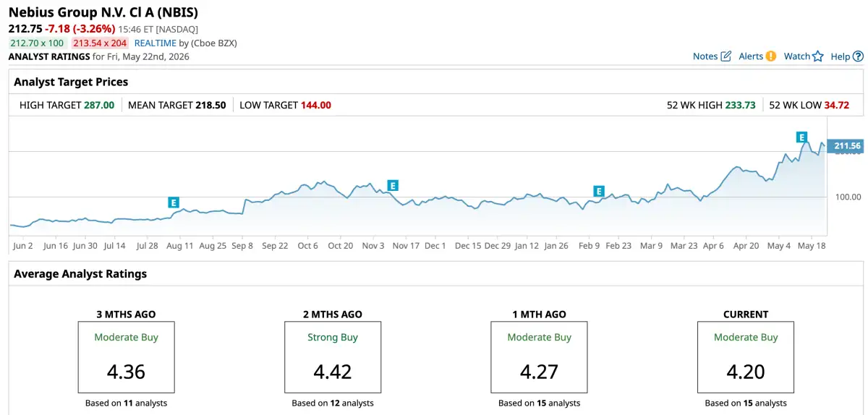
Task: Click the Alerts warning icon
Action: pyautogui.click(x=771, y=56)
